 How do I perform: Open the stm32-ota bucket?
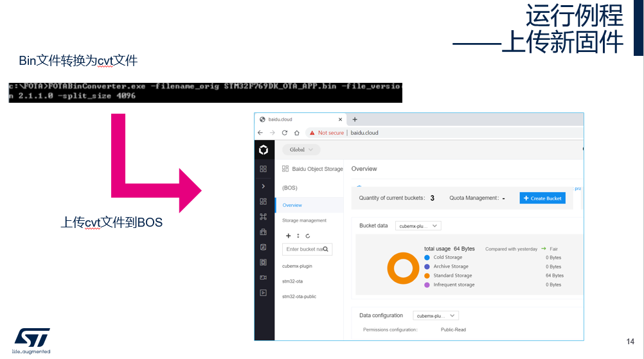coord(292,281)
